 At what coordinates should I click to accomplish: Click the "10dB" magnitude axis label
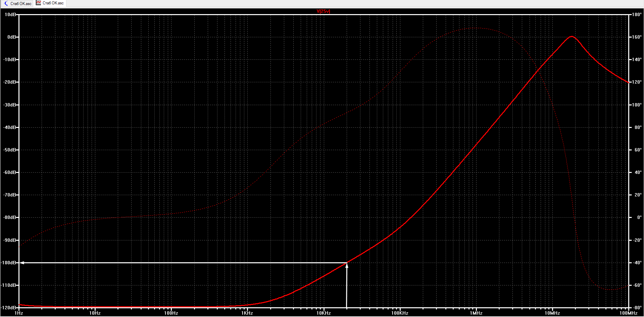point(10,14)
